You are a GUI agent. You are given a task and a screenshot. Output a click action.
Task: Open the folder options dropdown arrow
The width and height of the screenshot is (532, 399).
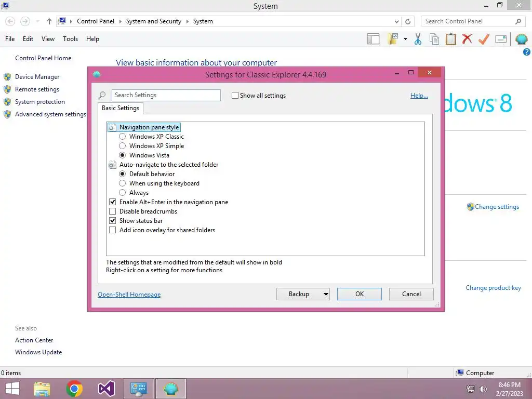tap(405, 39)
